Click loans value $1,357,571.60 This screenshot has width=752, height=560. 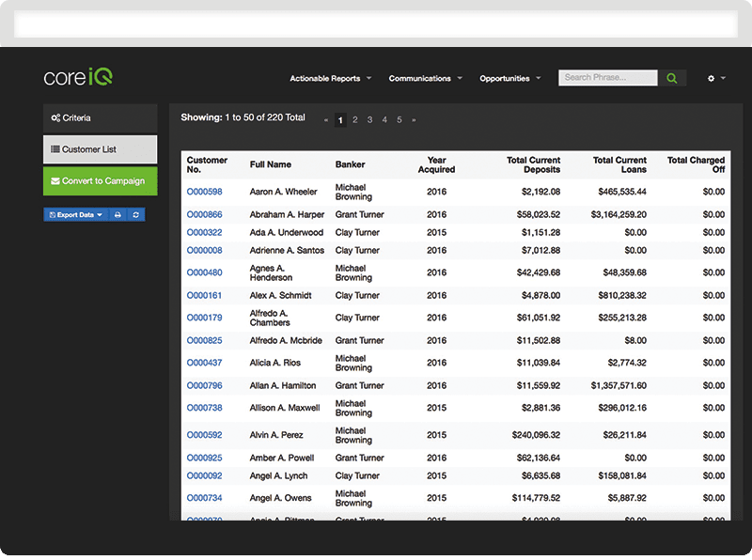[x=619, y=385]
